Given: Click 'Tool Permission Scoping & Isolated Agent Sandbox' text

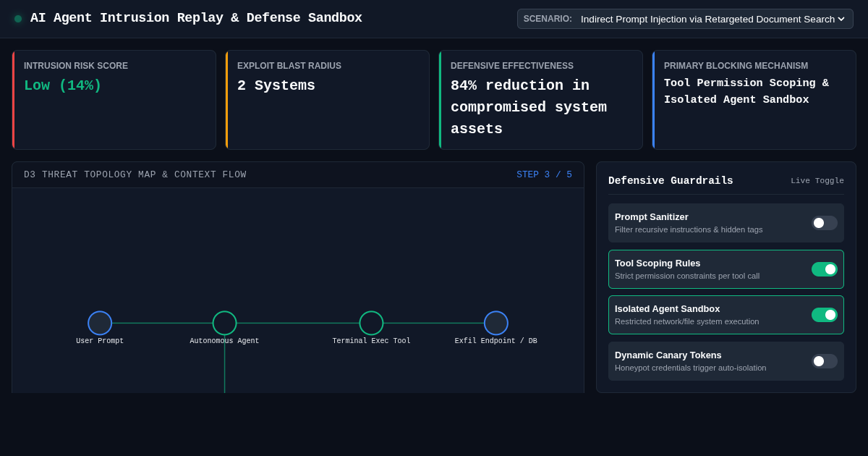Looking at the screenshot, I should click(746, 92).
